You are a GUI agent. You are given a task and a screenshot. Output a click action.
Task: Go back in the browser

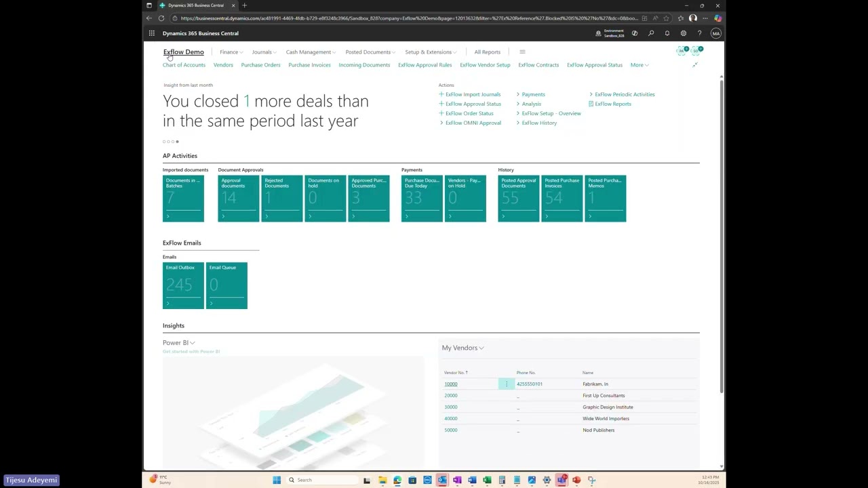pyautogui.click(x=149, y=18)
